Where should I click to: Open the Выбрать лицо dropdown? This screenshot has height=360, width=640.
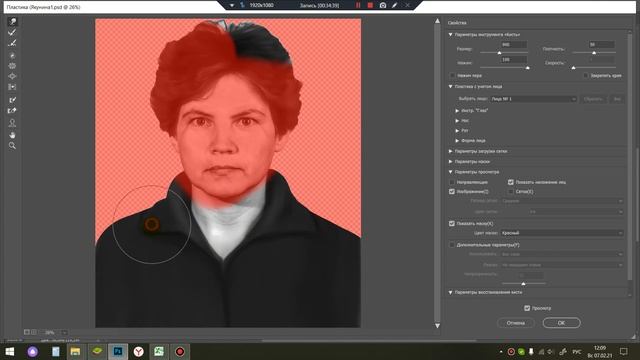(533, 99)
